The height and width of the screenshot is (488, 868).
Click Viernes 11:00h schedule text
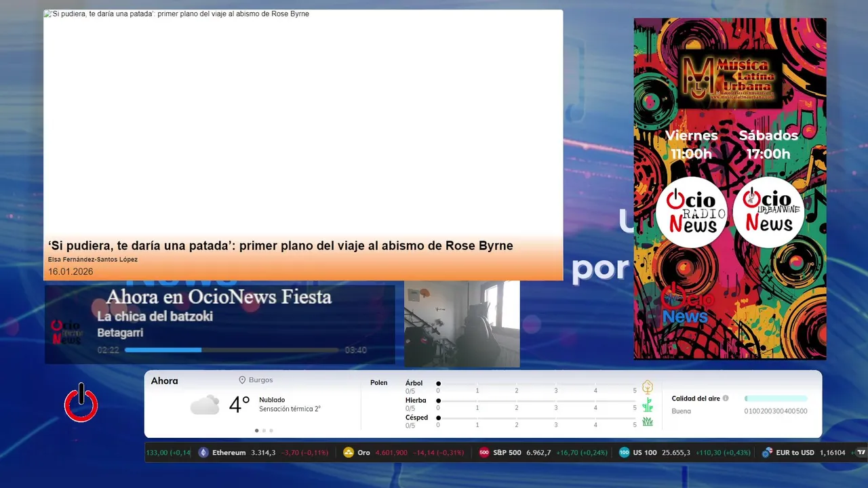pos(691,144)
